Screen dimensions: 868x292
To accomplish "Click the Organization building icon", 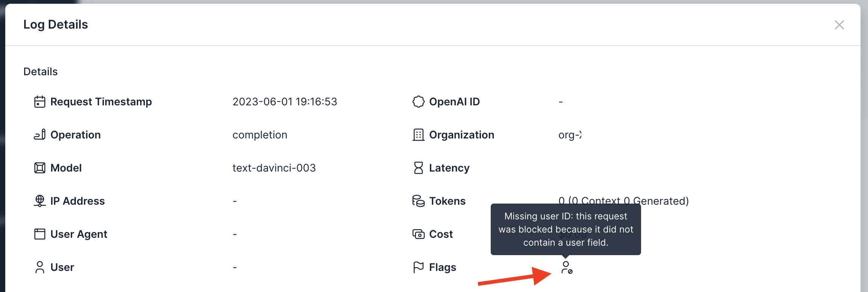I will tap(419, 135).
